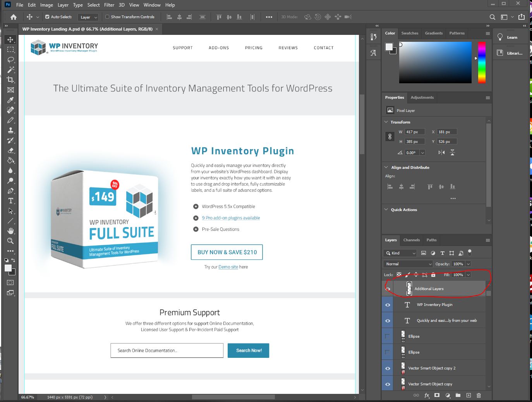Switch to the Adjustments tab
Screen dimensions: 532x402
click(422, 98)
